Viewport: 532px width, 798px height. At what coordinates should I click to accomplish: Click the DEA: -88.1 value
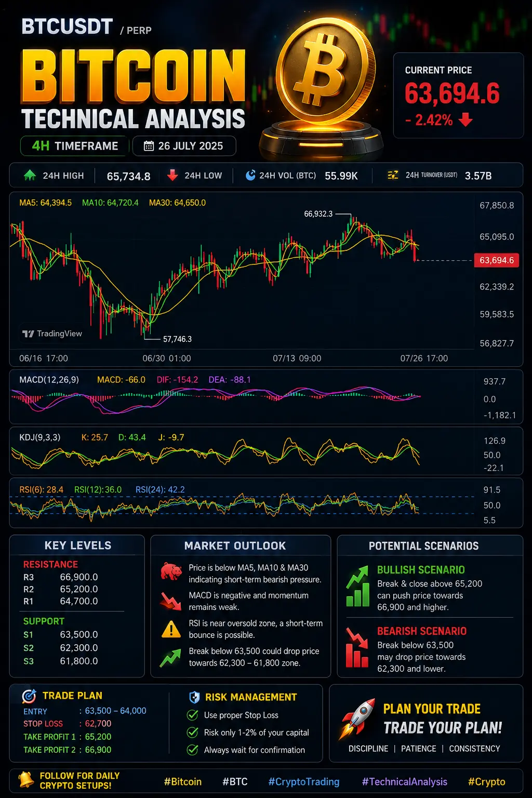click(230, 380)
